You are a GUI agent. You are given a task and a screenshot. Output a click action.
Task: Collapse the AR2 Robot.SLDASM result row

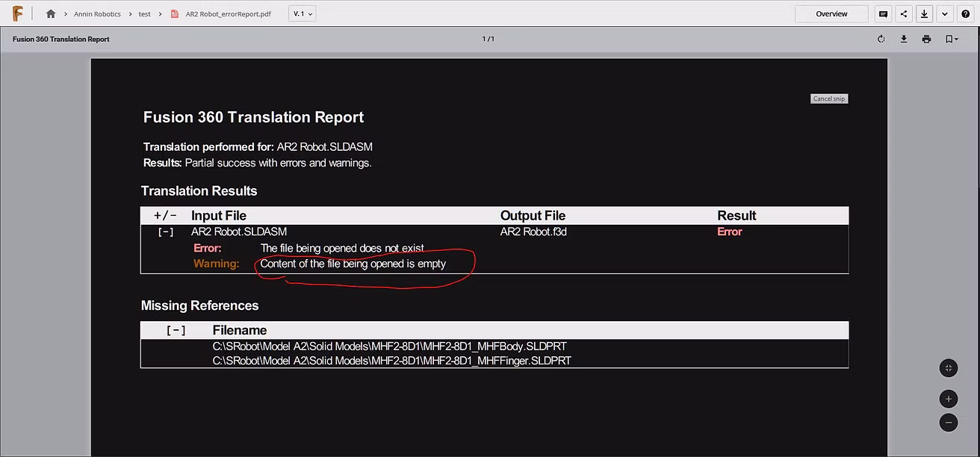click(166, 232)
